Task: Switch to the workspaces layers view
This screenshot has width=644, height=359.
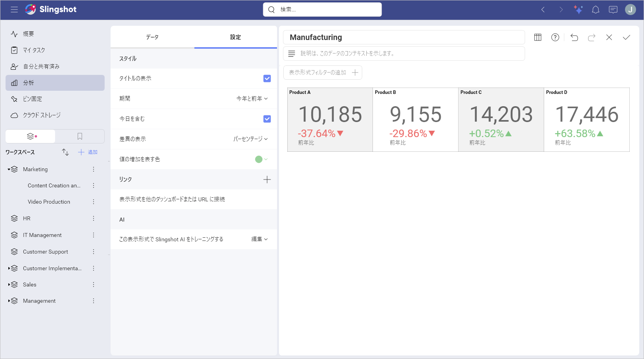Action: click(31, 136)
